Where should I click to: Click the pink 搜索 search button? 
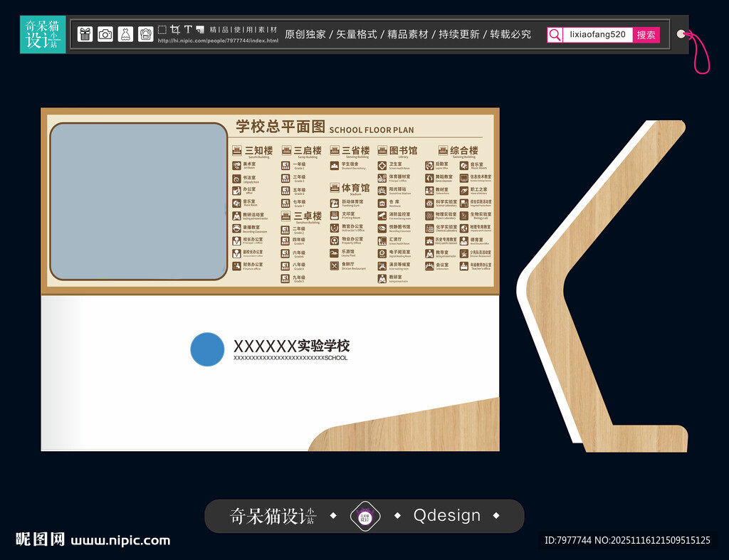[646, 35]
